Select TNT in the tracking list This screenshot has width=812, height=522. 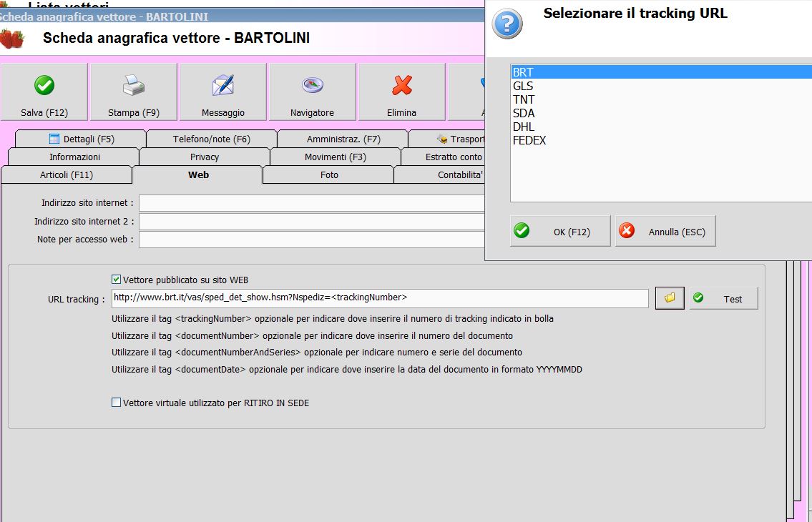661,99
